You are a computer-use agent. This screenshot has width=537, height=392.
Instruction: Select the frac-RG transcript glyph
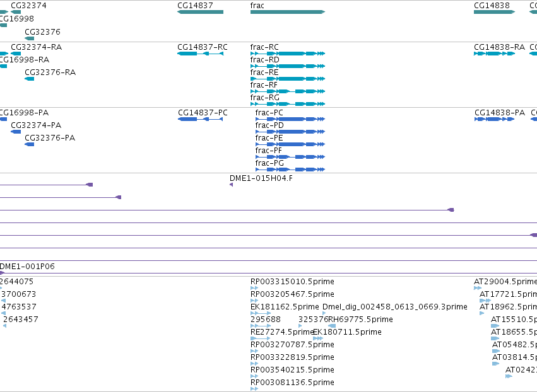click(x=288, y=104)
